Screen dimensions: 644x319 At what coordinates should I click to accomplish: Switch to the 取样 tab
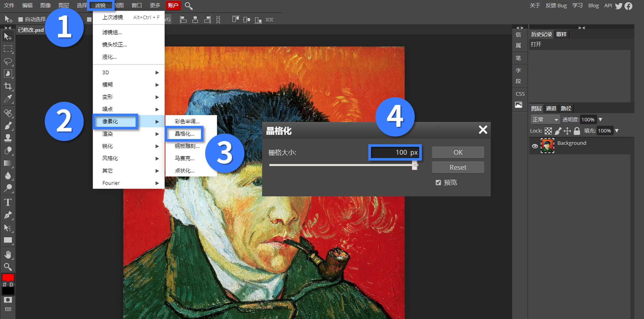[x=561, y=34]
